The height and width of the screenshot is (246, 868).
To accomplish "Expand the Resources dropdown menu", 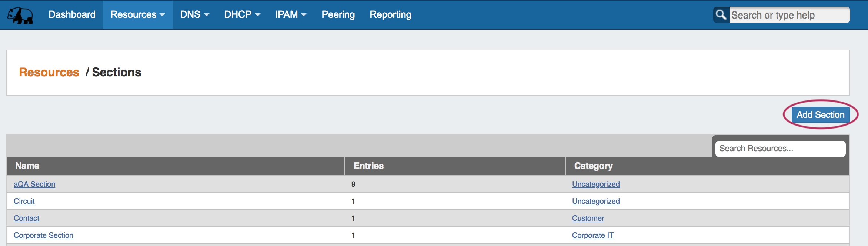I will click(137, 14).
